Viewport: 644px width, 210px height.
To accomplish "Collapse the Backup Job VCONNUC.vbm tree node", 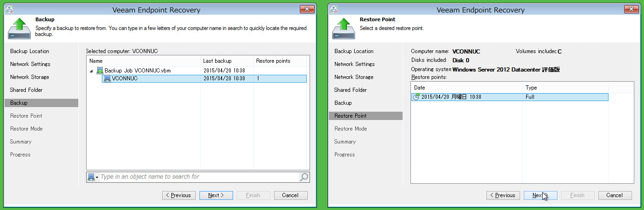I will [92, 71].
